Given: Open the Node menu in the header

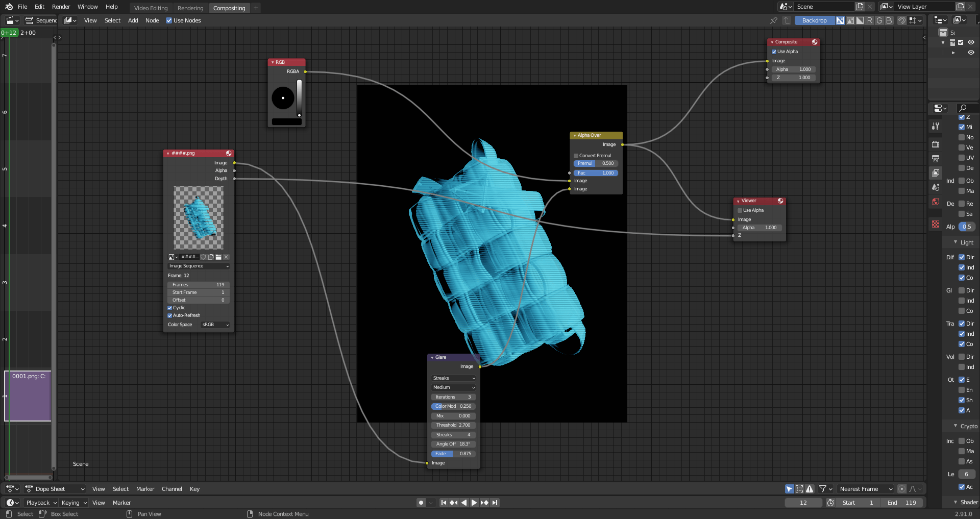Looking at the screenshot, I should pyautogui.click(x=152, y=20).
